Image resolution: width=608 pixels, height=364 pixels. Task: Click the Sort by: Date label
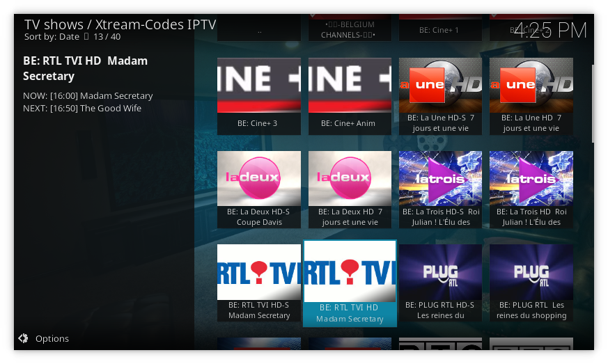52,37
